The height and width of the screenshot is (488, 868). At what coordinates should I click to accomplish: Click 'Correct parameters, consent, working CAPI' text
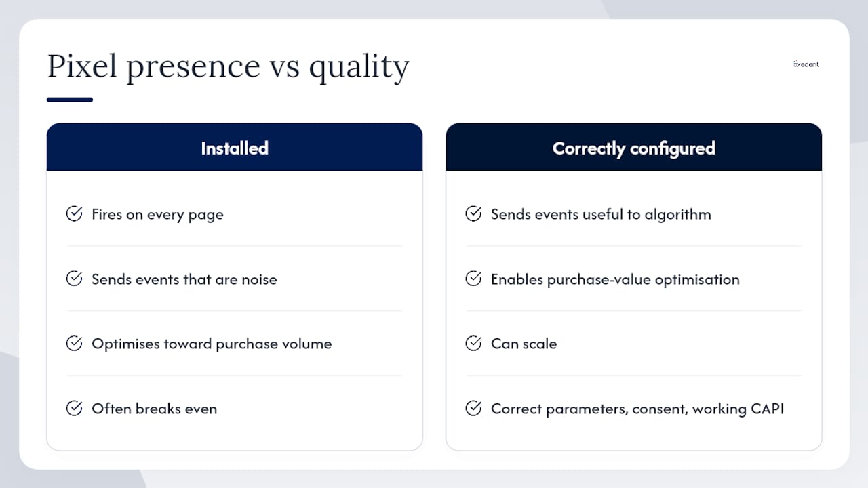click(x=637, y=409)
